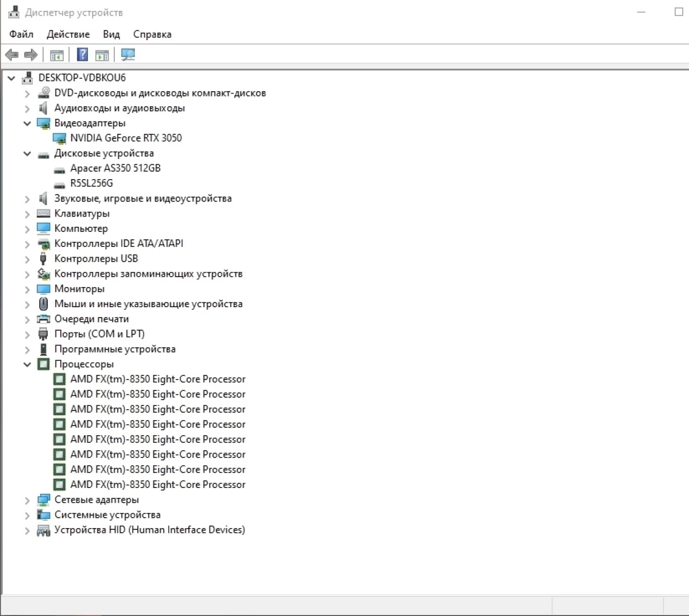689x616 pixels.
Task: Click the mouse icon for Мыши devices
Action: [x=44, y=304]
